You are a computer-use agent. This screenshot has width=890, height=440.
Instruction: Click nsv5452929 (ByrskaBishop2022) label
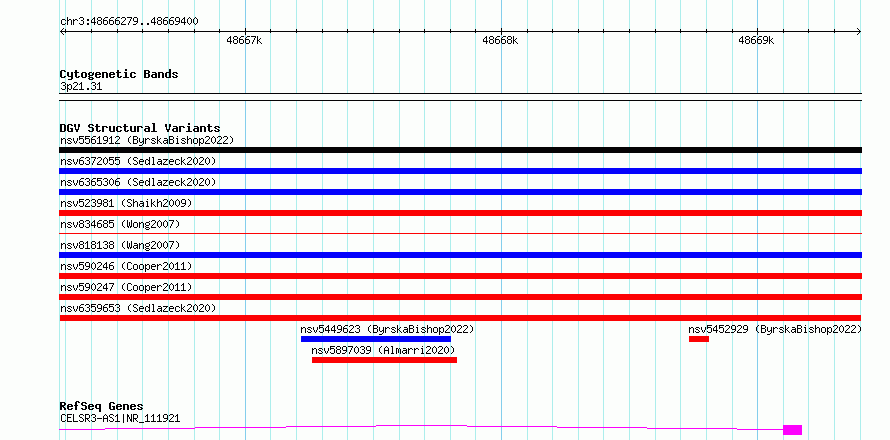[775, 329]
